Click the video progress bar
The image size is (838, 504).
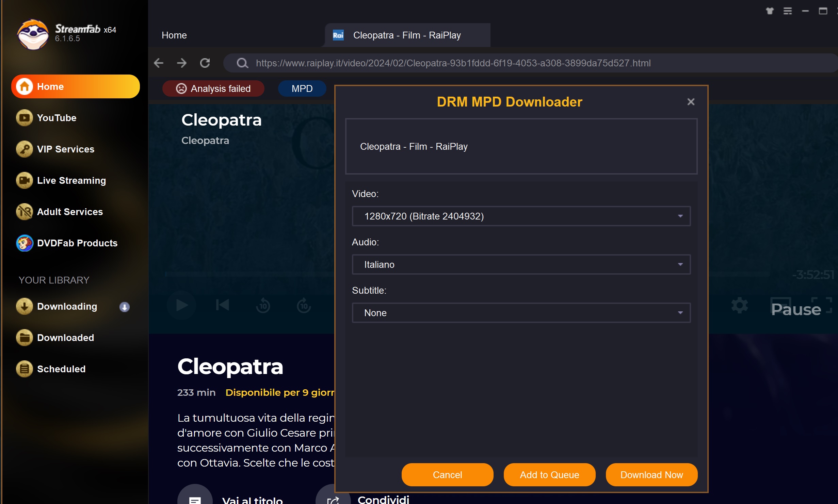(250, 274)
